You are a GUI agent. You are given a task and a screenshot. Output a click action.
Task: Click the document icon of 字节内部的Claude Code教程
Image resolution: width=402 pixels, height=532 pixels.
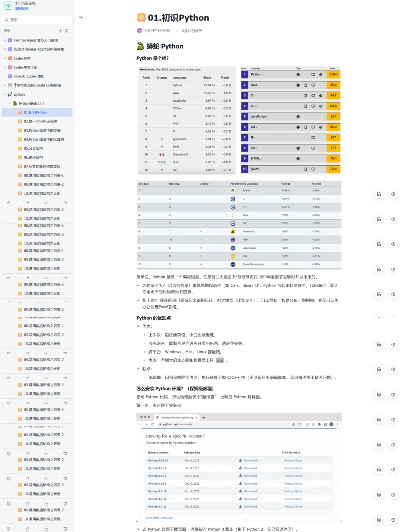(10, 85)
